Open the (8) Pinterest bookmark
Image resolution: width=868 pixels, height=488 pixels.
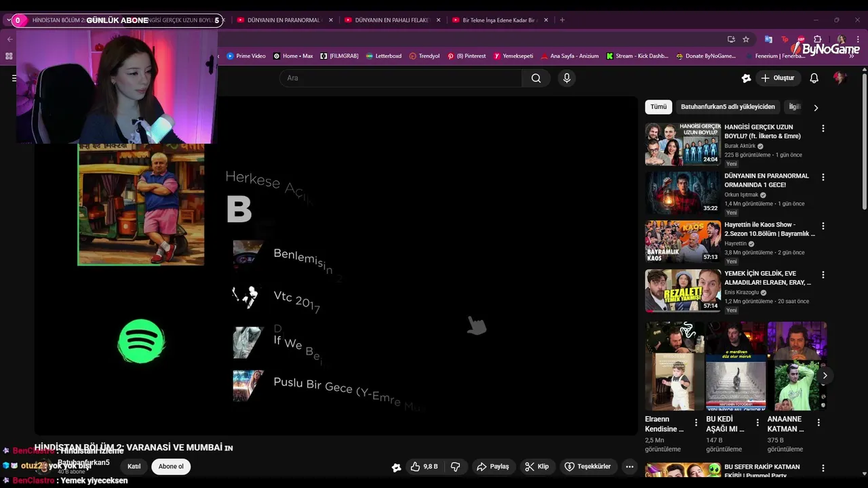click(467, 56)
